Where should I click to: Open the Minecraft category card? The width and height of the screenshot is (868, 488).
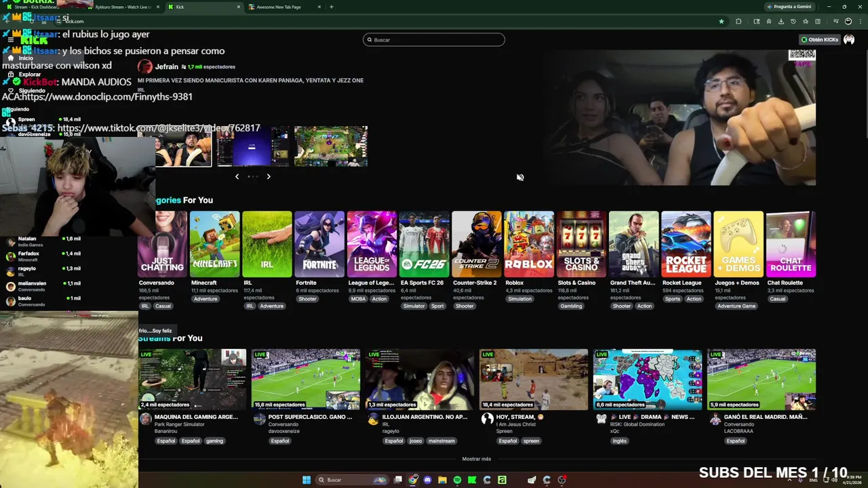coord(214,244)
